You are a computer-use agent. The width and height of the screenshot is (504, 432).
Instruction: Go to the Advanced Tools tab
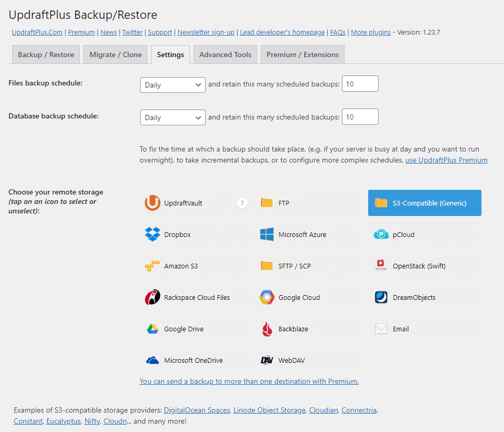[225, 55]
